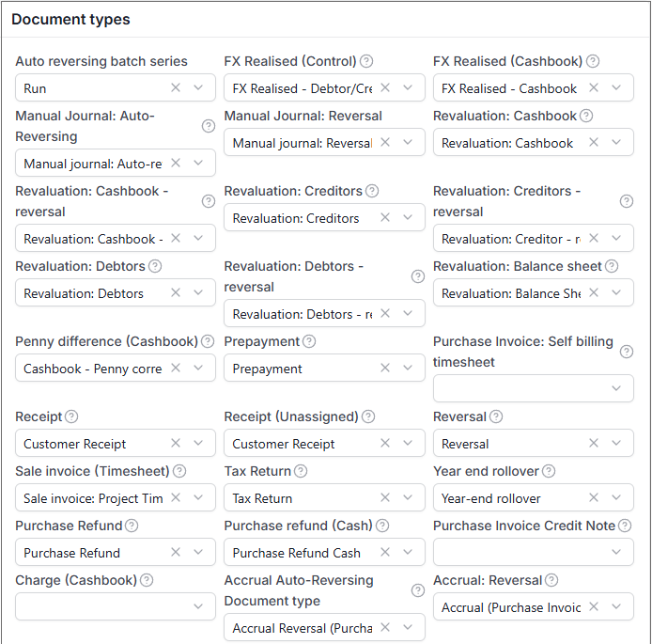This screenshot has width=652, height=644.
Task: Show help info for Tax Return
Action: click(x=301, y=471)
